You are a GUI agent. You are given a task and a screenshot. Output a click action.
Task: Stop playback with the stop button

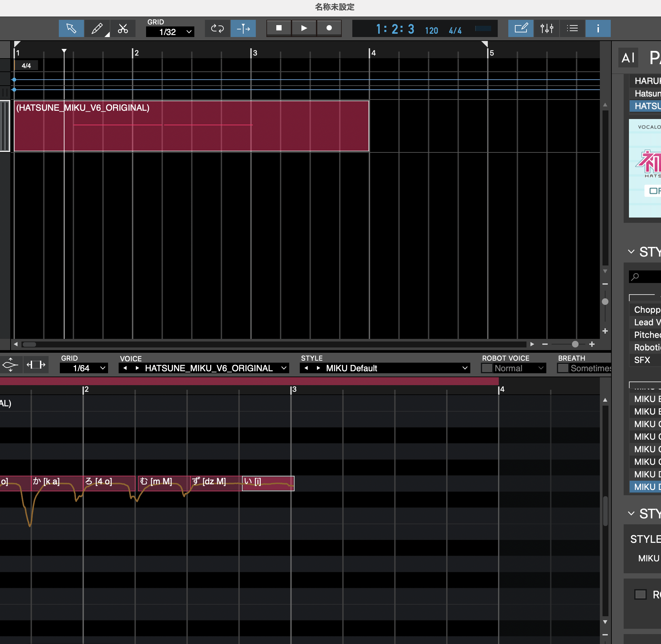(x=279, y=28)
